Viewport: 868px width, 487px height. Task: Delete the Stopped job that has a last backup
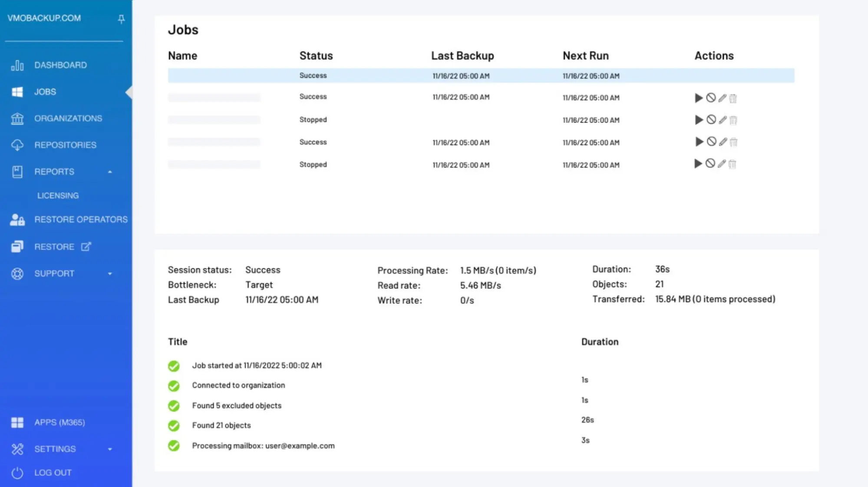point(733,164)
